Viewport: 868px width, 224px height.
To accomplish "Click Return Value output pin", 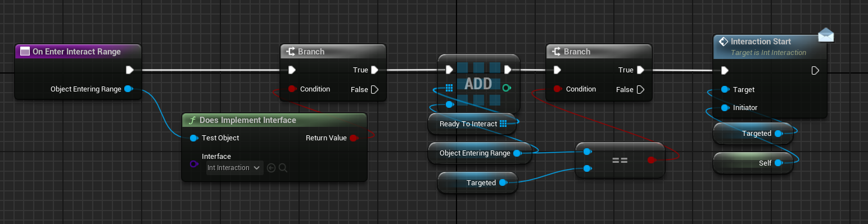I will 353,138.
